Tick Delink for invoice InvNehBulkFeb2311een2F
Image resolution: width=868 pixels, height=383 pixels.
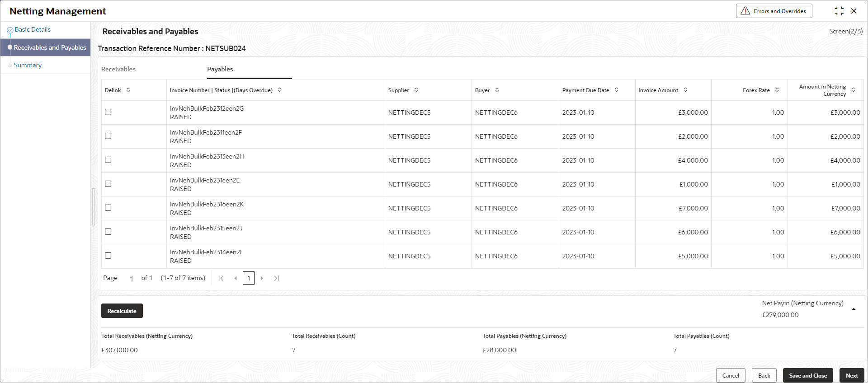pos(108,136)
